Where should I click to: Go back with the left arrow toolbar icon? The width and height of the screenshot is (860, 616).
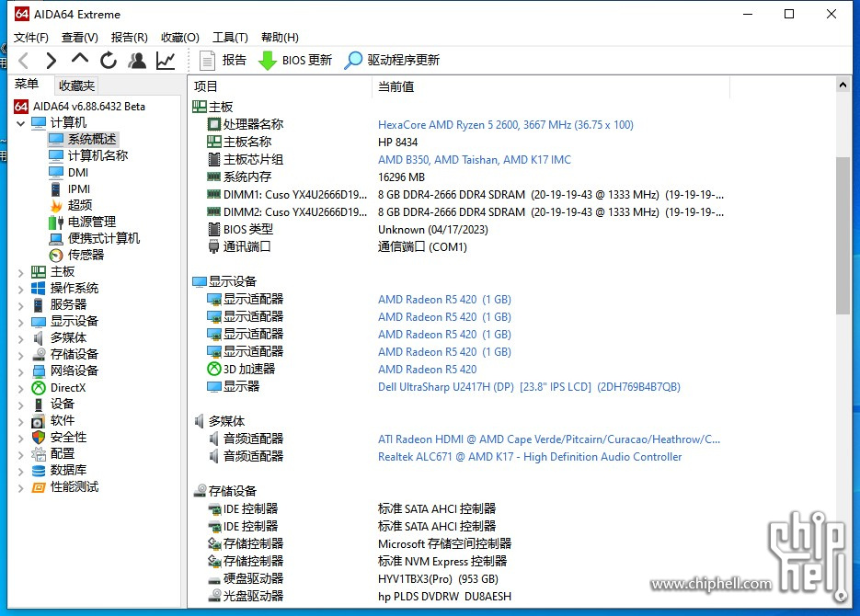point(23,61)
